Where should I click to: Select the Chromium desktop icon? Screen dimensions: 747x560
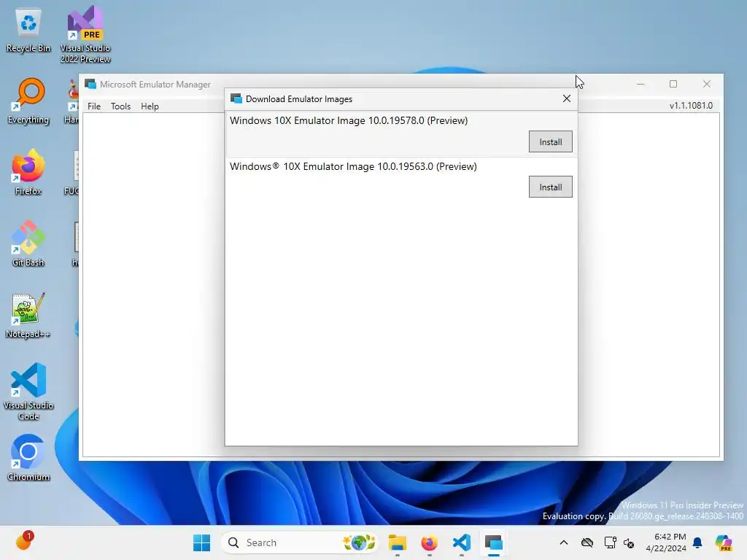28,458
